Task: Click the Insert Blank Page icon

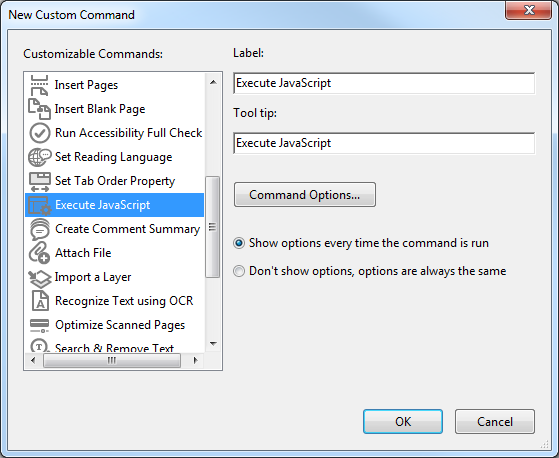Action: click(x=39, y=109)
